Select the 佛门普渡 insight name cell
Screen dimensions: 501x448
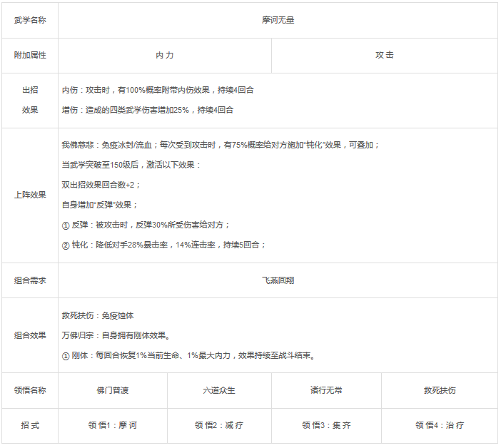coord(113,390)
